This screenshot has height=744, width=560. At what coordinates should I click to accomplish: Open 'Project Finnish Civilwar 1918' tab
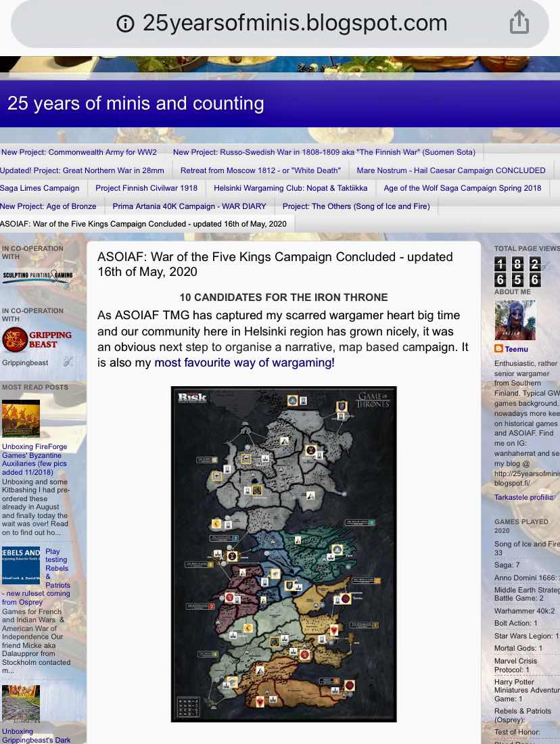point(146,188)
